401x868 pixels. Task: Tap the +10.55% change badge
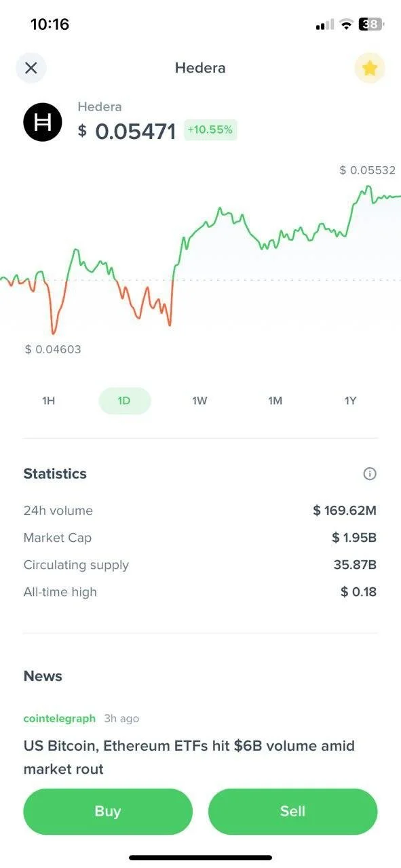click(x=210, y=130)
